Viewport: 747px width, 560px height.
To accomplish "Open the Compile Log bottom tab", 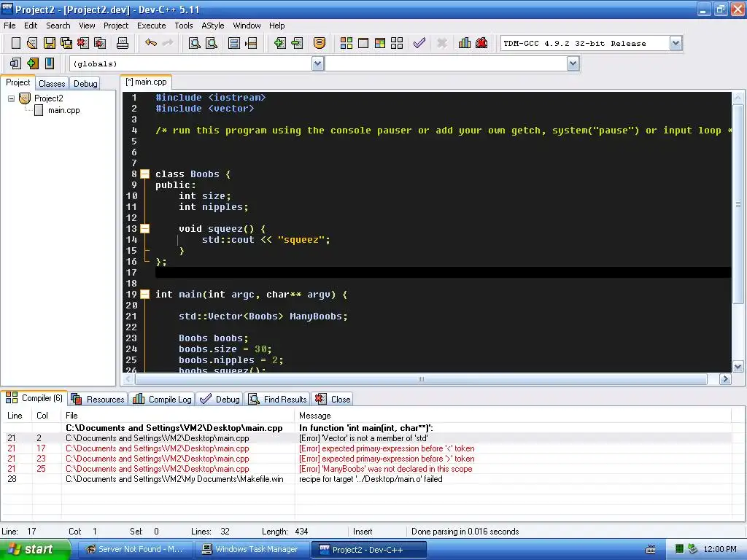I will [x=163, y=399].
